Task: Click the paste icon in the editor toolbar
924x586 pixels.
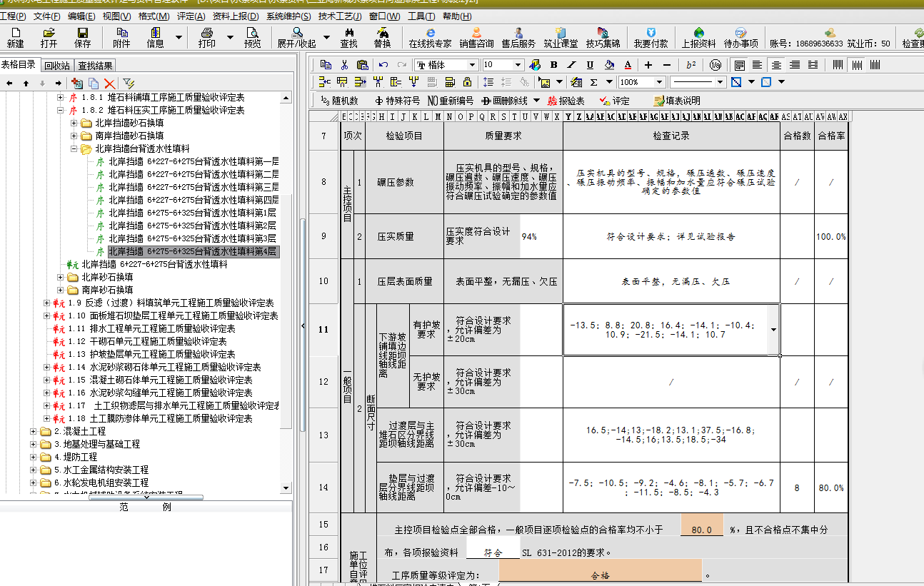Action: pyautogui.click(x=363, y=65)
